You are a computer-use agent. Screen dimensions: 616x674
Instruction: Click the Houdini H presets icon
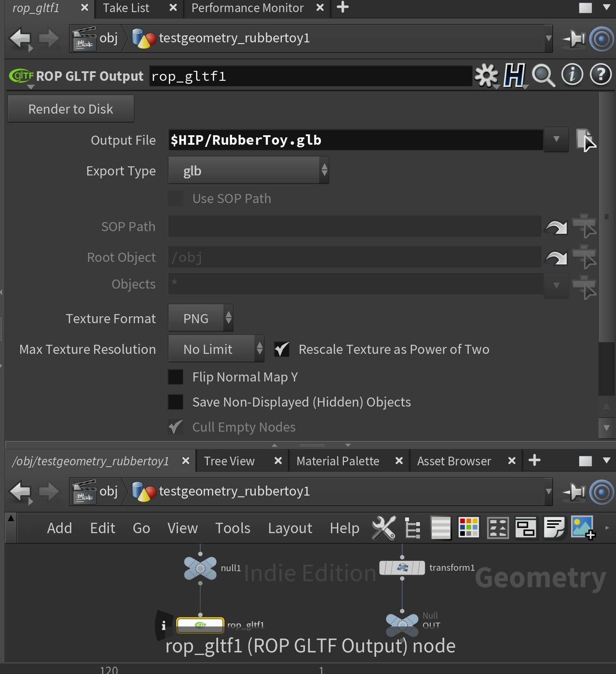514,76
